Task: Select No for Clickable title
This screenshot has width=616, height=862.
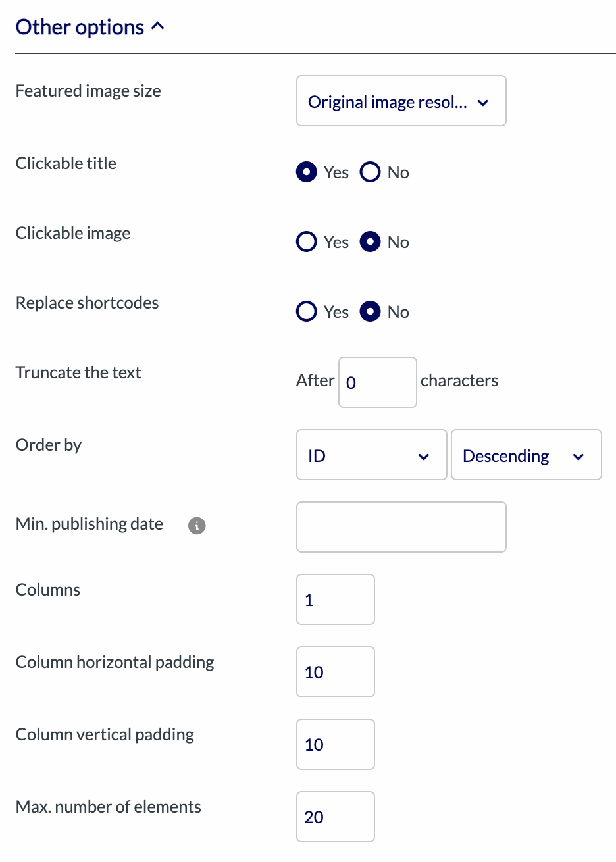Action: tap(370, 172)
